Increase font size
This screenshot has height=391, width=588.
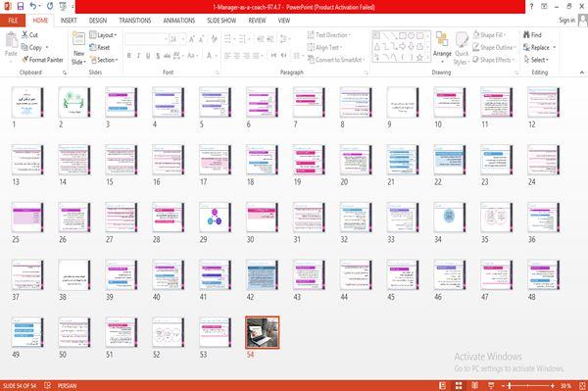pos(192,39)
